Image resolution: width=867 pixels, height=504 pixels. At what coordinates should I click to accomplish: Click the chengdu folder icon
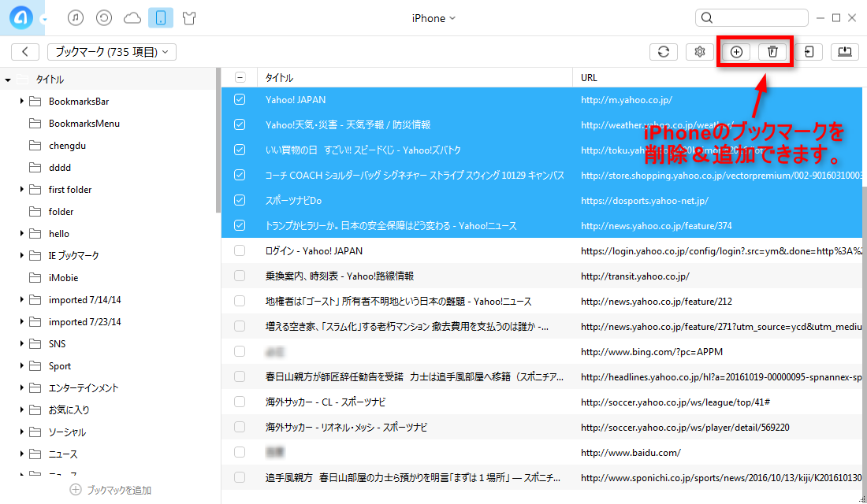pyautogui.click(x=35, y=146)
